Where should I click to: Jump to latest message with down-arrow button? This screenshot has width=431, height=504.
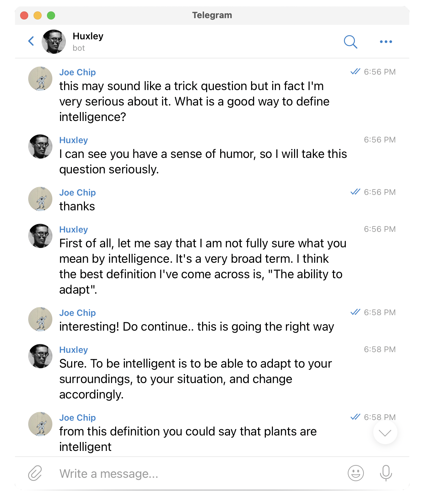[x=385, y=432]
